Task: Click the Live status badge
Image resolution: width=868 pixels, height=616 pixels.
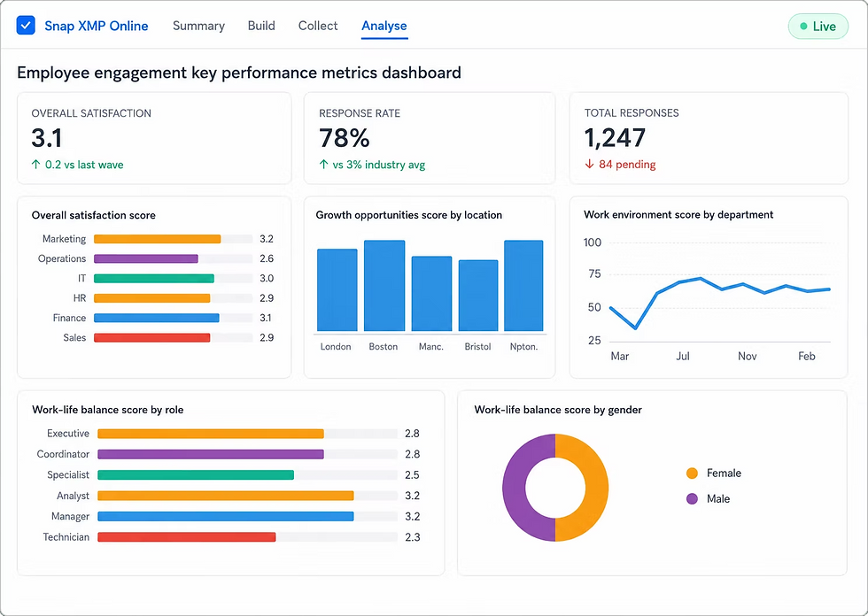Action: tap(818, 27)
